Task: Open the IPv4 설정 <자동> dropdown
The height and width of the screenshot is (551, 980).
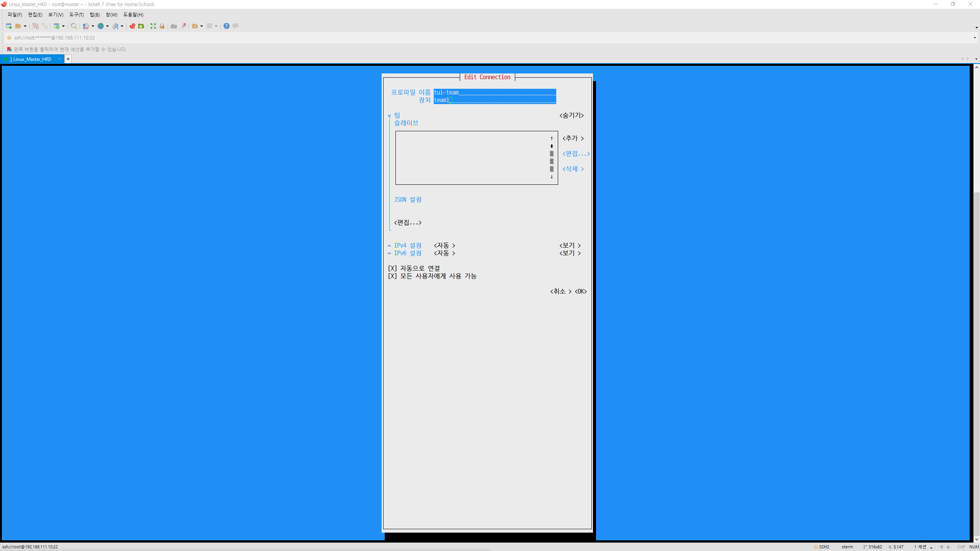Action: pos(444,245)
